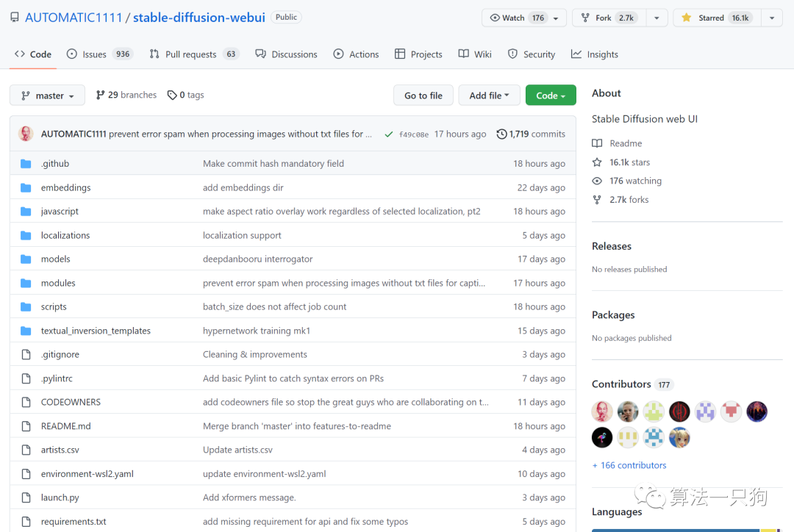Click the star icon beside 16.1k stars

tap(597, 162)
